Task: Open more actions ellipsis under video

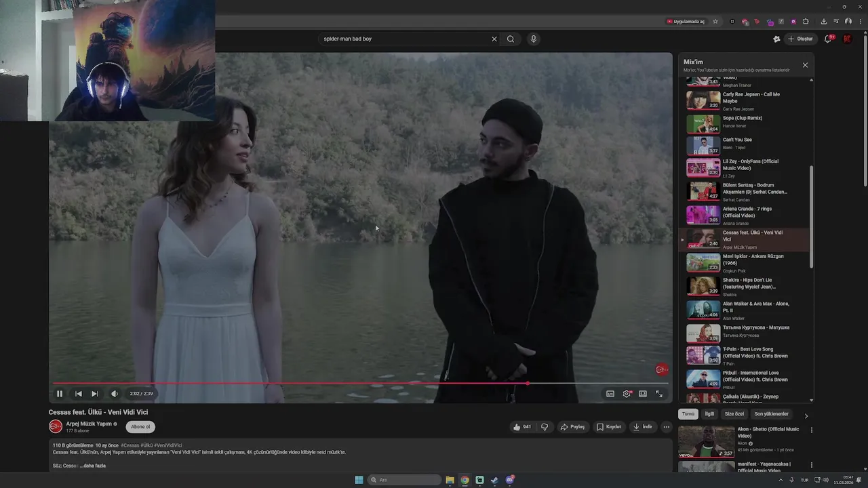Action: 667,427
